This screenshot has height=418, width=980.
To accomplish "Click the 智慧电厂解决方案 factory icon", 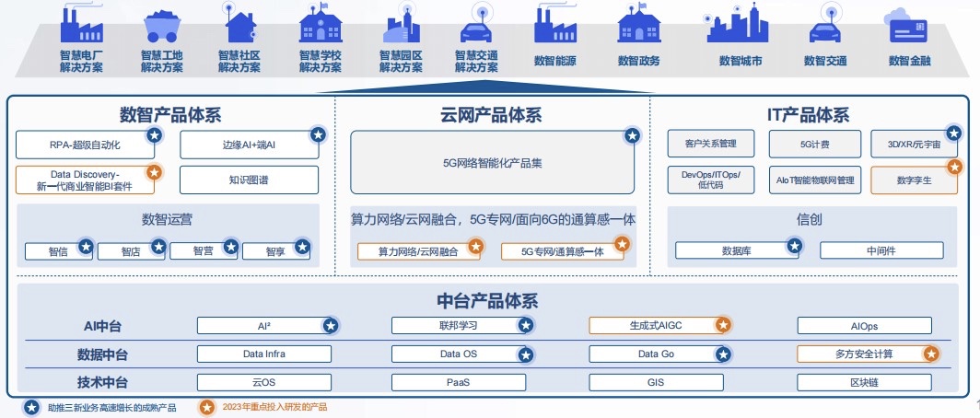I will tap(80, 23).
